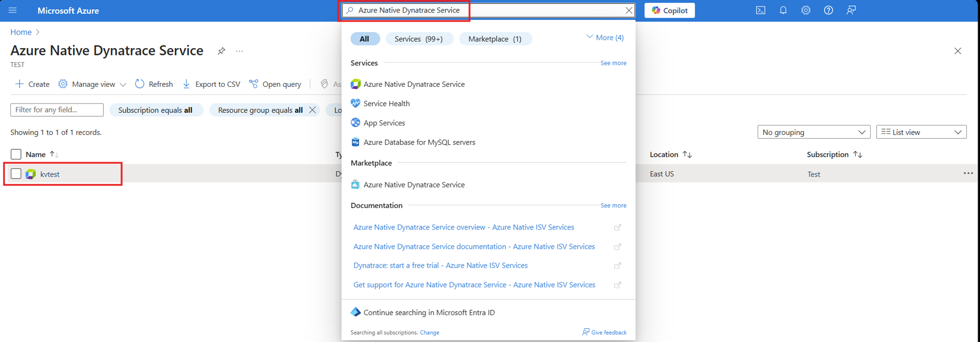Open the notifications bell
Viewport: 980px width, 342px height.
tap(783, 10)
